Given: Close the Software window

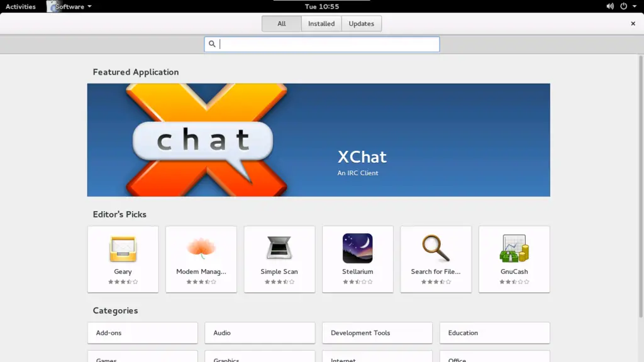Looking at the screenshot, I should [x=633, y=23].
